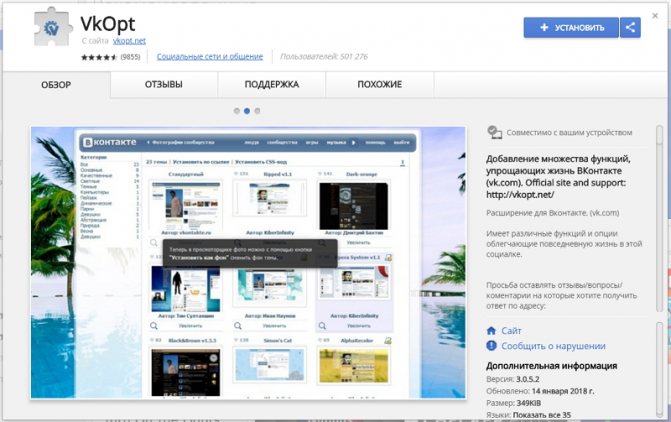This screenshot has height=422, width=671.
Task: Open Сообщить о нарушении link
Action: pos(553,346)
